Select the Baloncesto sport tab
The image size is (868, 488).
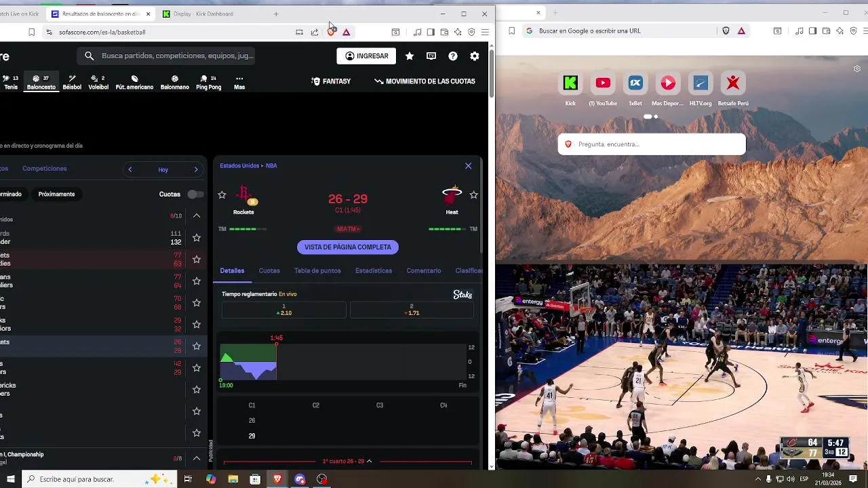[x=41, y=82]
